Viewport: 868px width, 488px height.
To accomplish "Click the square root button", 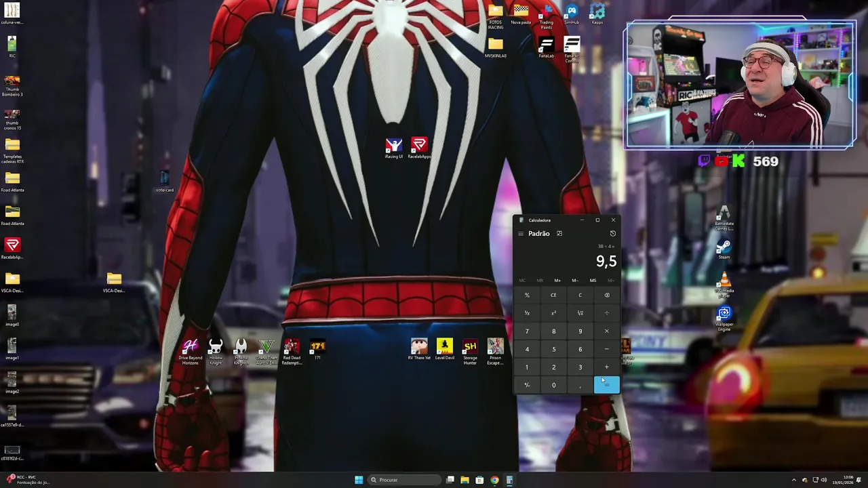I will [580, 313].
